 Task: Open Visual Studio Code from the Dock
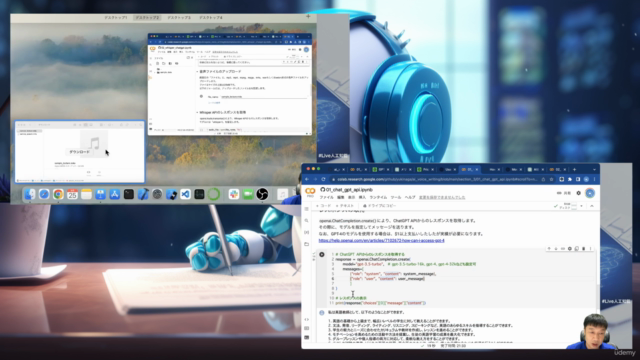[185, 194]
